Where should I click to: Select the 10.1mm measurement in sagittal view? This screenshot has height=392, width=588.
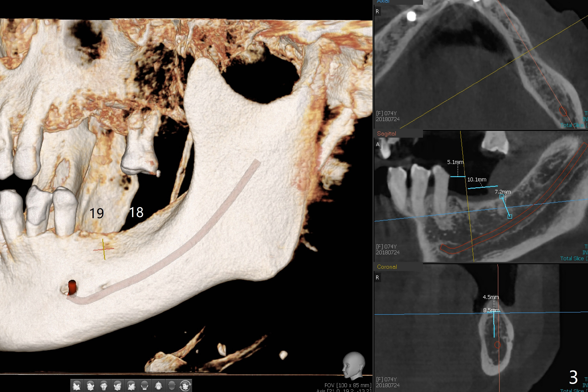coord(477,179)
